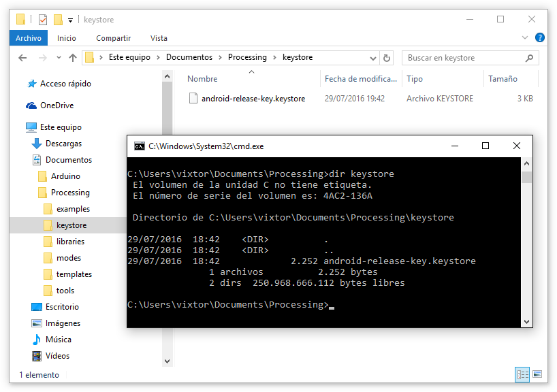This screenshot has height=392, width=557.
Task: Click the back navigation arrow
Action: pyautogui.click(x=22, y=58)
